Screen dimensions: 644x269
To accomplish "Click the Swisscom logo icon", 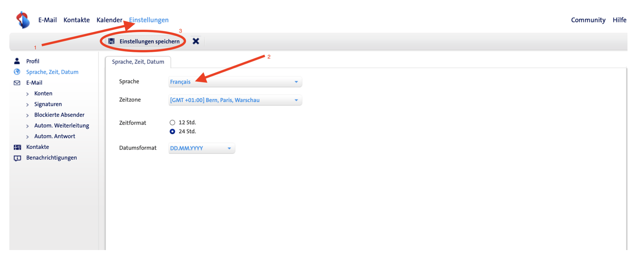I will point(23,20).
